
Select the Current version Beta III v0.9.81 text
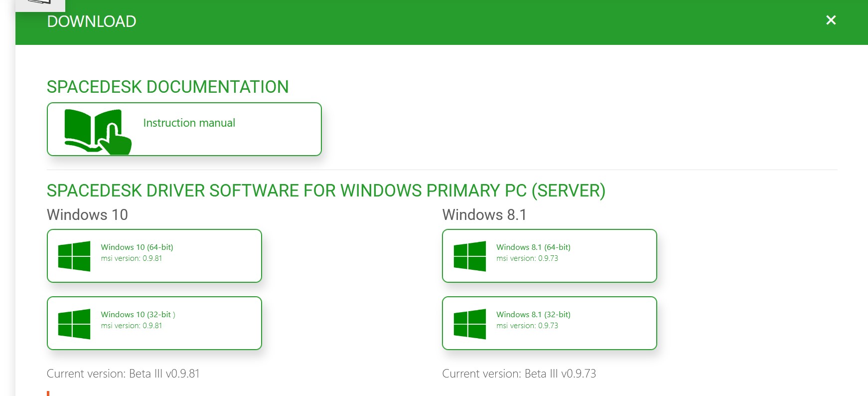click(123, 374)
